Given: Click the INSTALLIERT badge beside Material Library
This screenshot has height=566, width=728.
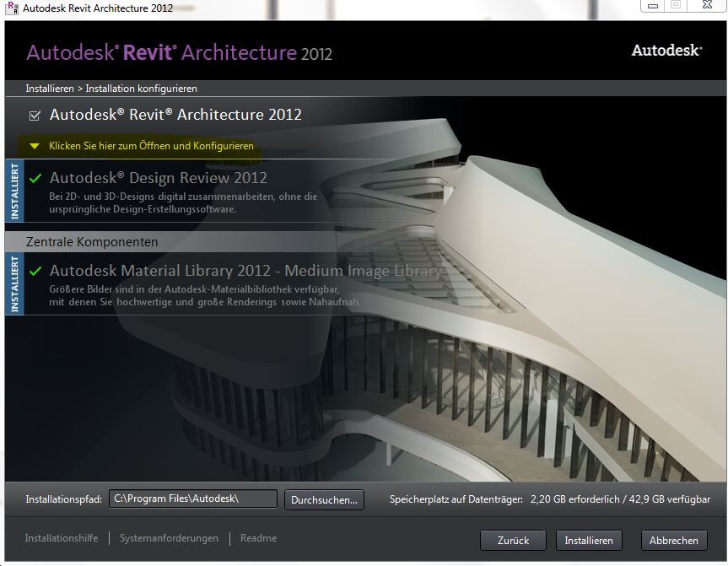Looking at the screenshot, I should [x=14, y=283].
